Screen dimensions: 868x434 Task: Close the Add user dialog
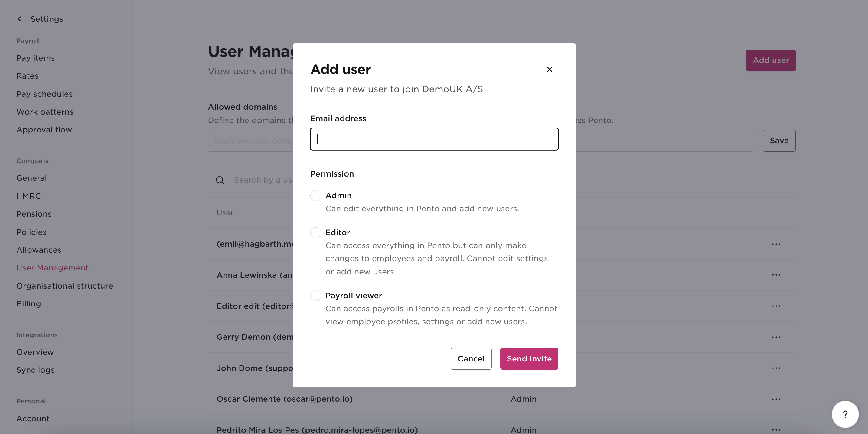[549, 69]
